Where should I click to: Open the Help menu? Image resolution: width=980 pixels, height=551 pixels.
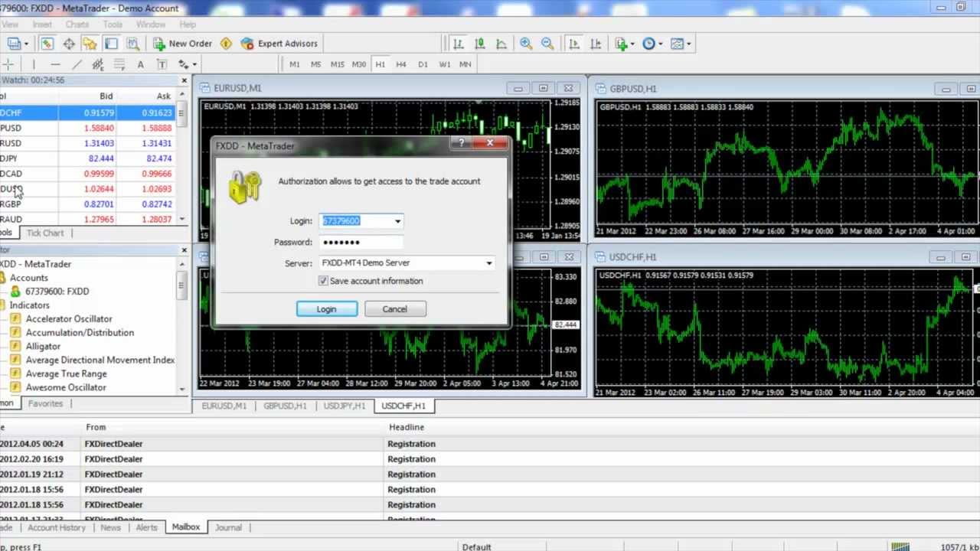(188, 24)
